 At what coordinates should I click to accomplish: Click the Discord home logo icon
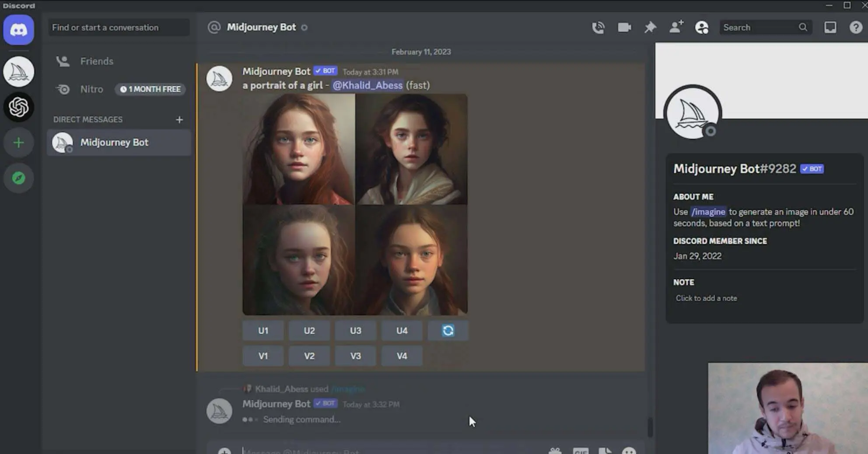[x=18, y=30]
